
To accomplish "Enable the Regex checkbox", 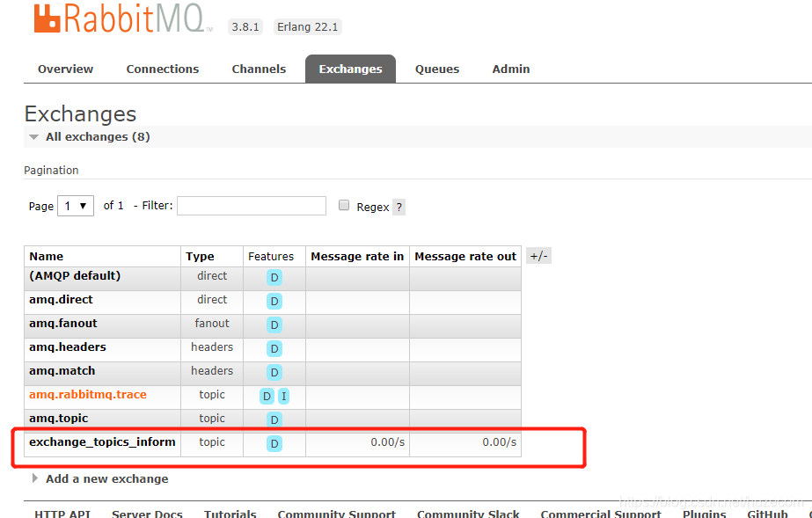I will [x=344, y=206].
